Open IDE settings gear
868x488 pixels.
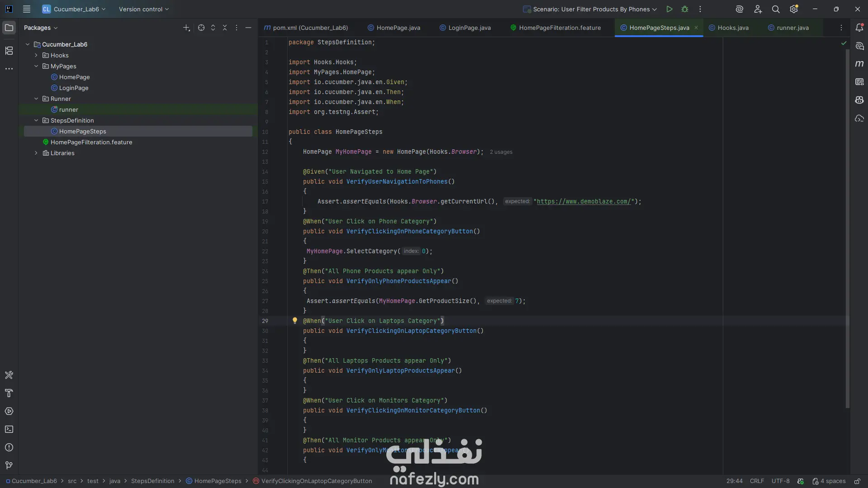coord(794,9)
